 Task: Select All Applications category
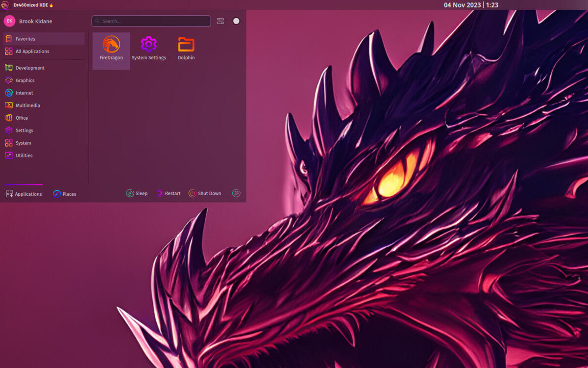click(44, 51)
